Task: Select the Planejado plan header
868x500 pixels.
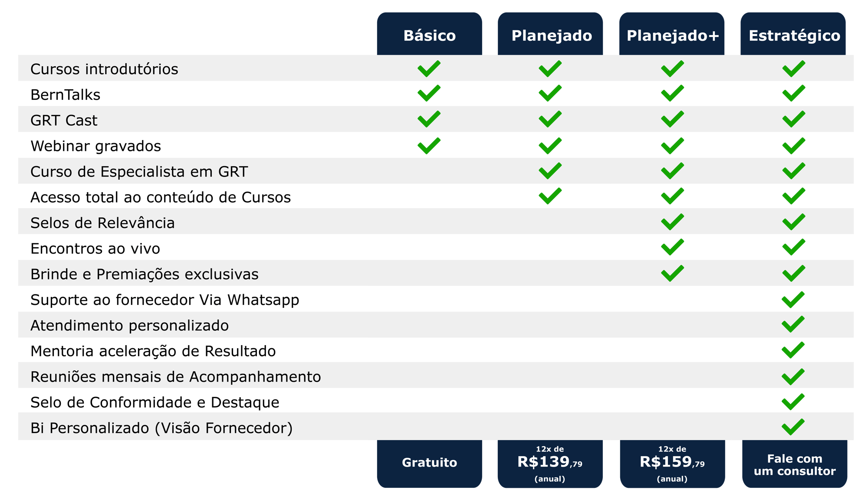Action: coord(550,34)
